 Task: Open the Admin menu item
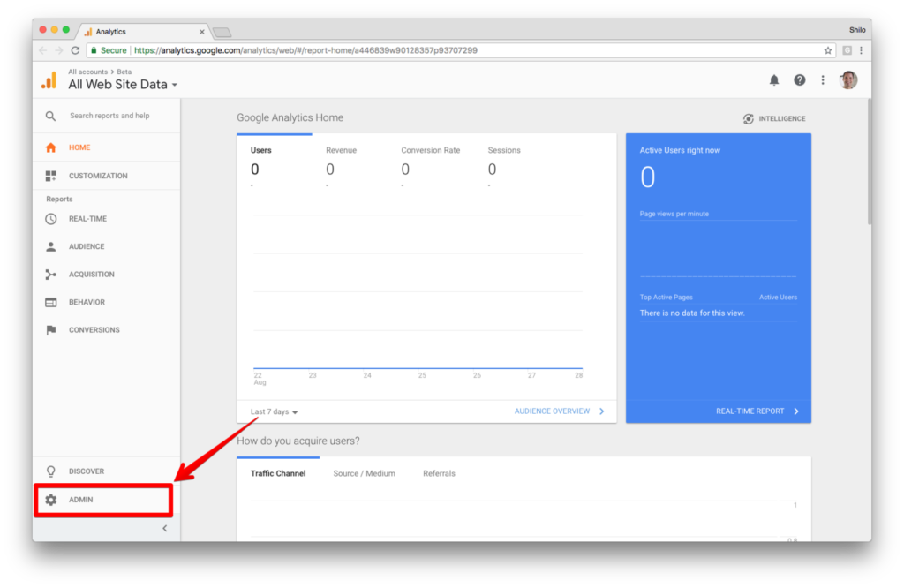point(107,500)
